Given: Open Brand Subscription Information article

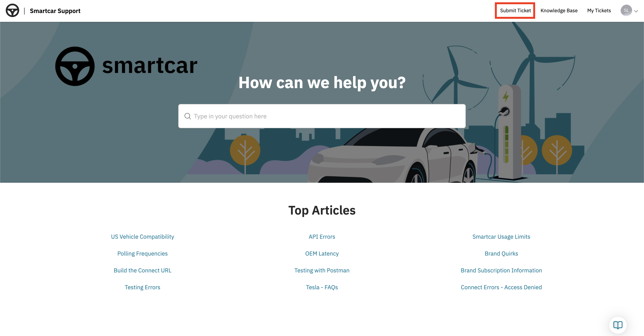Looking at the screenshot, I should (501, 270).
